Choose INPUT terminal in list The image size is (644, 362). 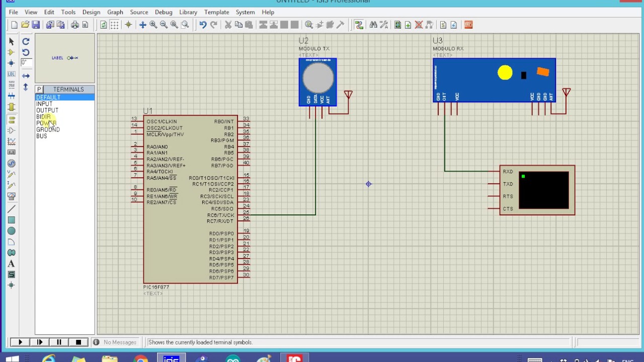(x=64, y=104)
